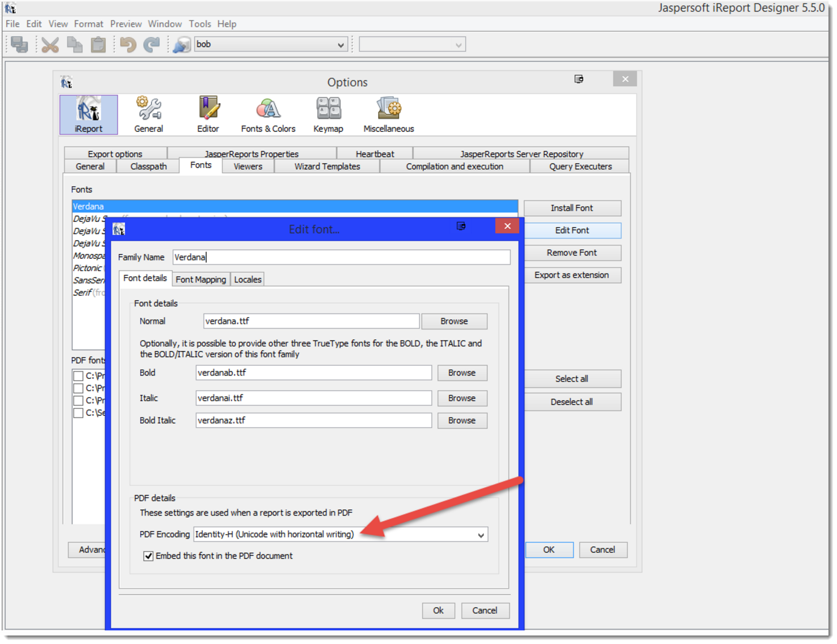The width and height of the screenshot is (837, 644).
Task: Check the fourth PDF fonts path checkbox
Action: pos(79,413)
